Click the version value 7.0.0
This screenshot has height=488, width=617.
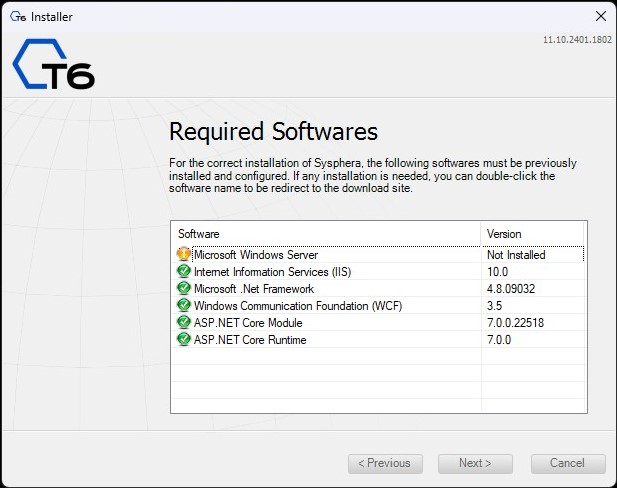(x=499, y=339)
